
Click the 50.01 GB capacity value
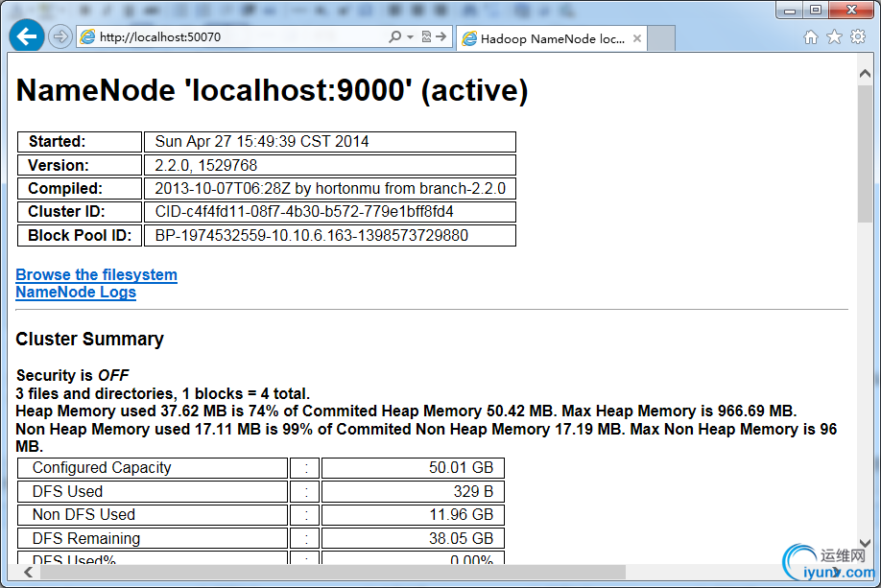[x=413, y=468]
